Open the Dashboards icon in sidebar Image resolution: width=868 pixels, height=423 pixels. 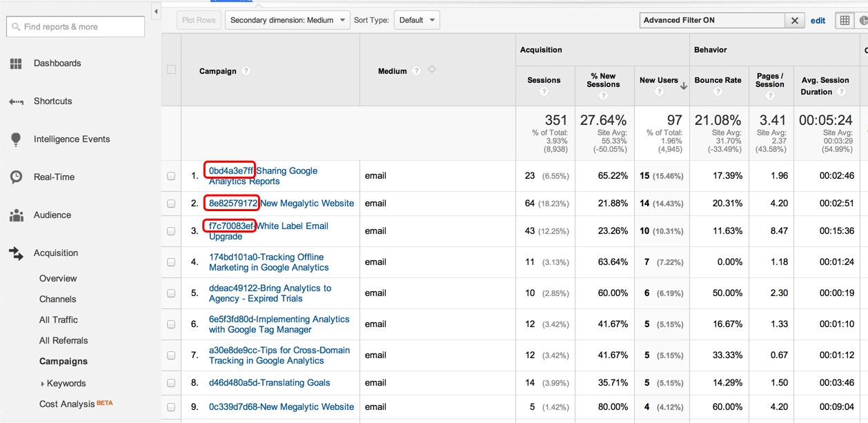[x=16, y=63]
